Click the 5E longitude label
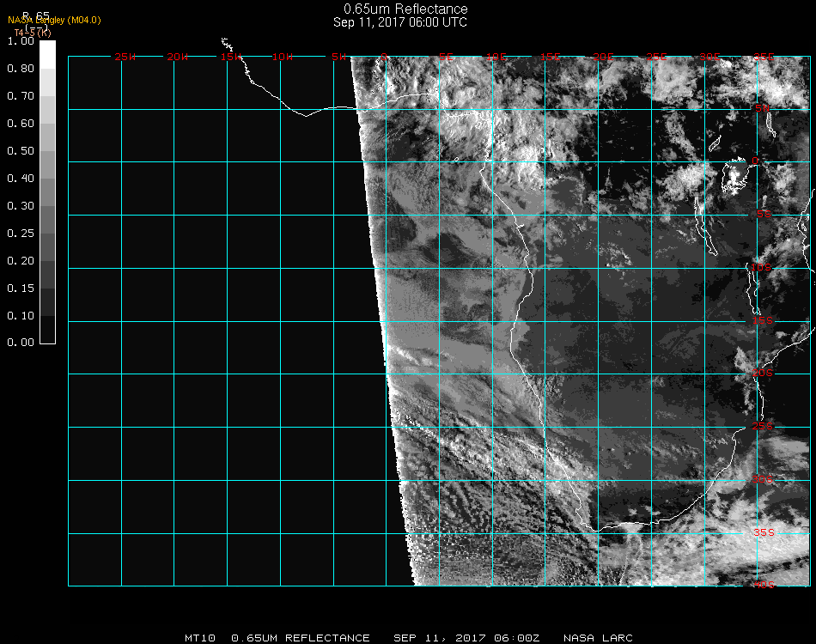The width and height of the screenshot is (816, 644). click(446, 57)
